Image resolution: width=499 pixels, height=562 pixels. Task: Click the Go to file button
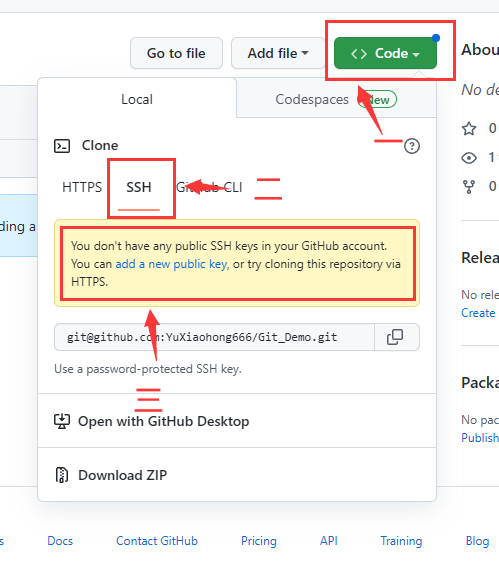tap(176, 53)
